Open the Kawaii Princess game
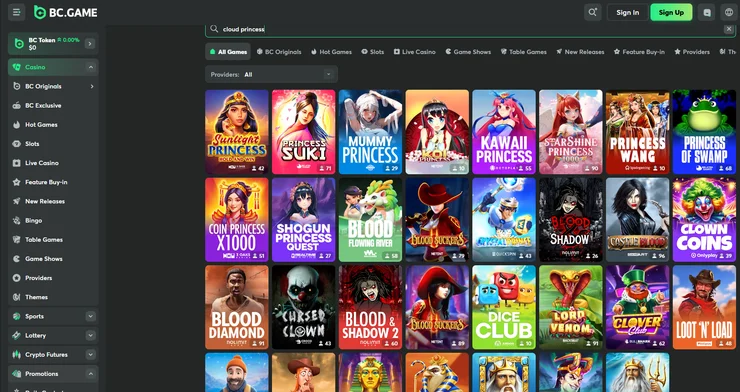The image size is (740, 392). (504, 132)
